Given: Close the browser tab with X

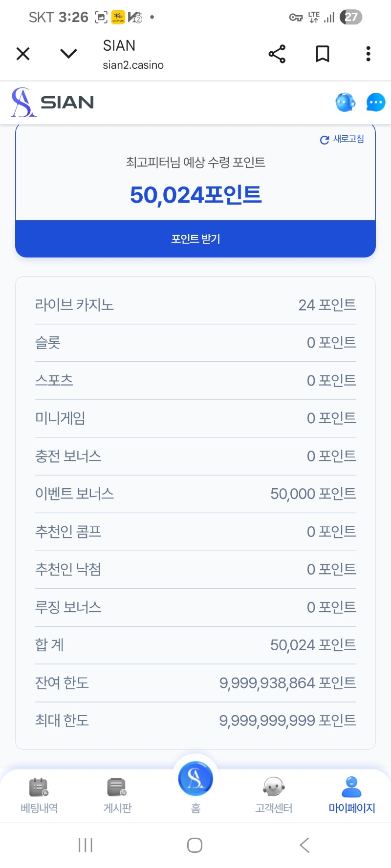Looking at the screenshot, I should click(x=23, y=54).
